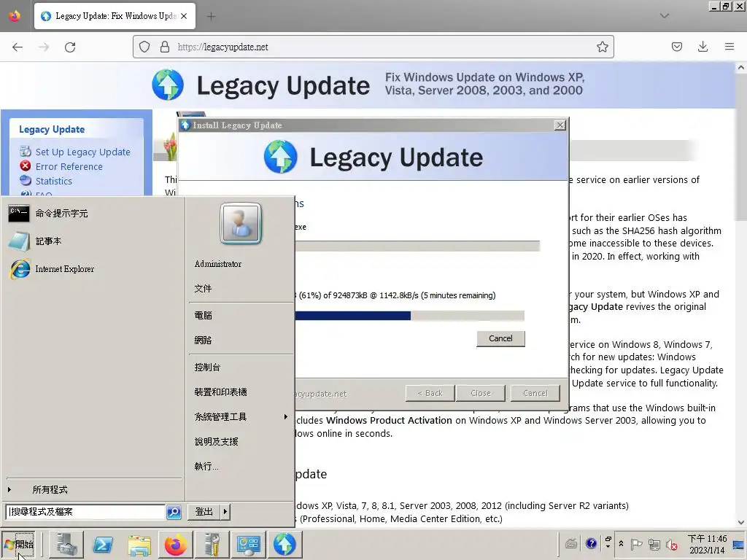Click the muted volume tray icon
This screenshot has width=747, height=560.
point(672,544)
